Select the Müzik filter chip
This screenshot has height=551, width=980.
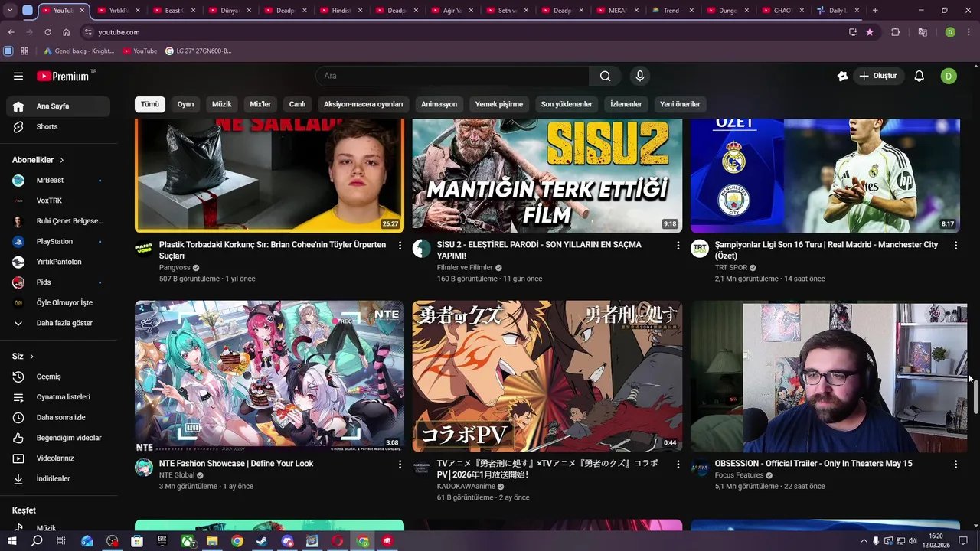point(222,104)
